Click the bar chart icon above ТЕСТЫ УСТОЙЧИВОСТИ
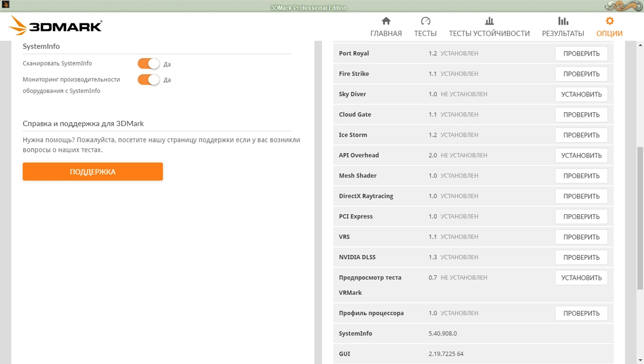Screen dimensions: 644x364 click(x=489, y=21)
